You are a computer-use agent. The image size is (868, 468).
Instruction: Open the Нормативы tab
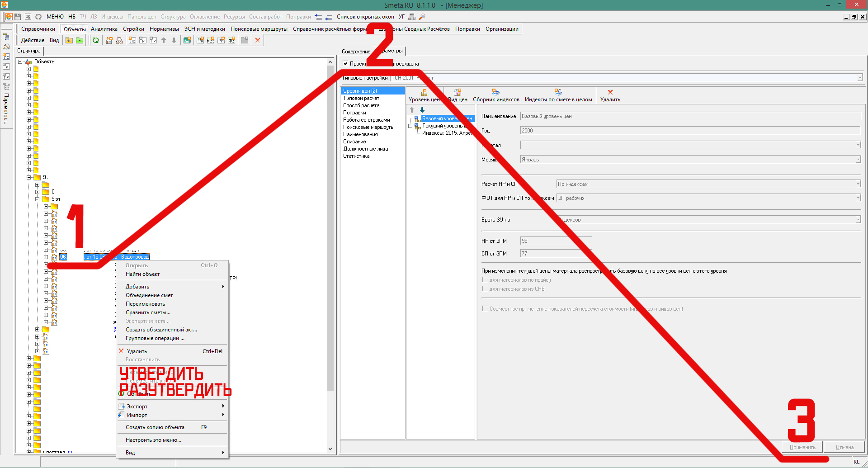click(164, 29)
